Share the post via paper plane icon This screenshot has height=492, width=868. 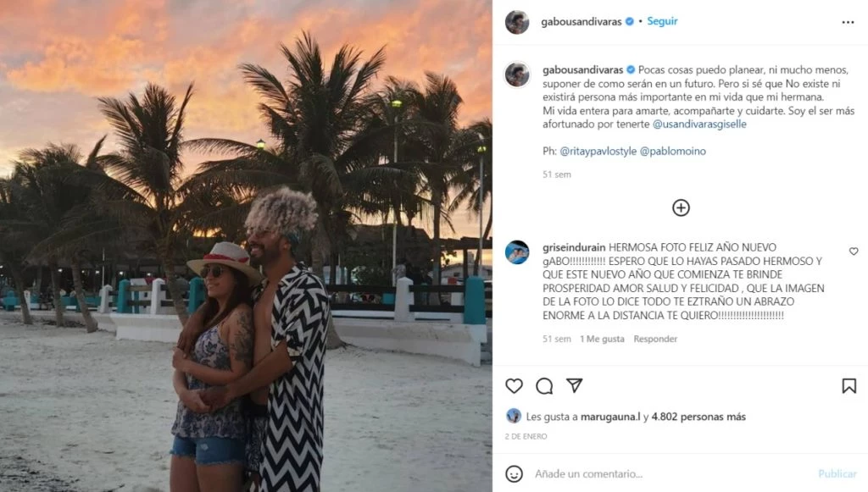(x=574, y=385)
